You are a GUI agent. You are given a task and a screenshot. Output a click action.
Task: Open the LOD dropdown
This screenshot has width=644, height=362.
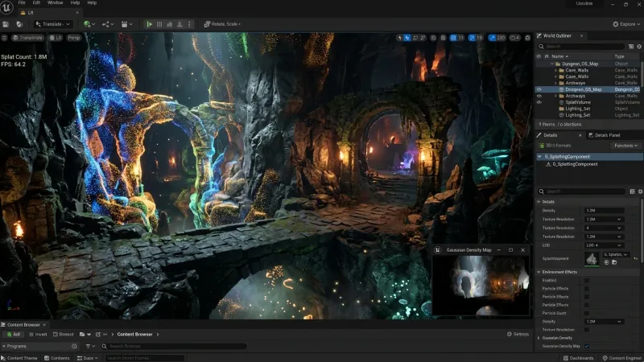[603, 245]
